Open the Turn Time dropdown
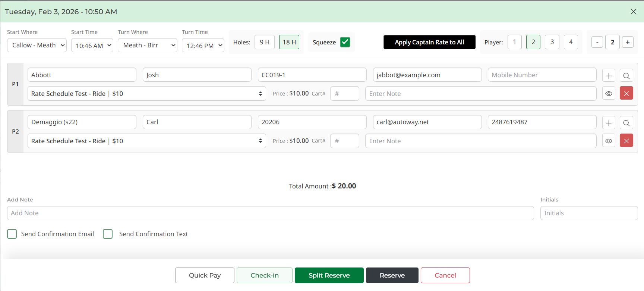This screenshot has height=291, width=644. (x=203, y=46)
